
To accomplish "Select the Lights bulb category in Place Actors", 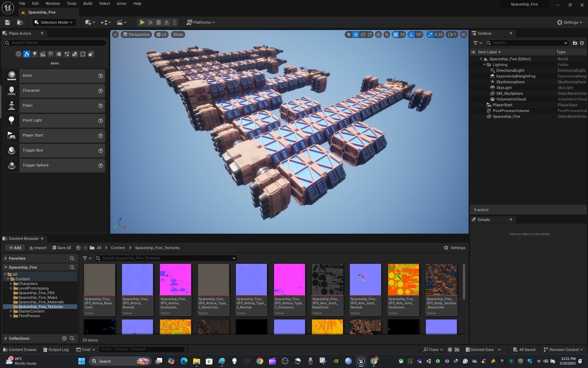I will click(34, 54).
